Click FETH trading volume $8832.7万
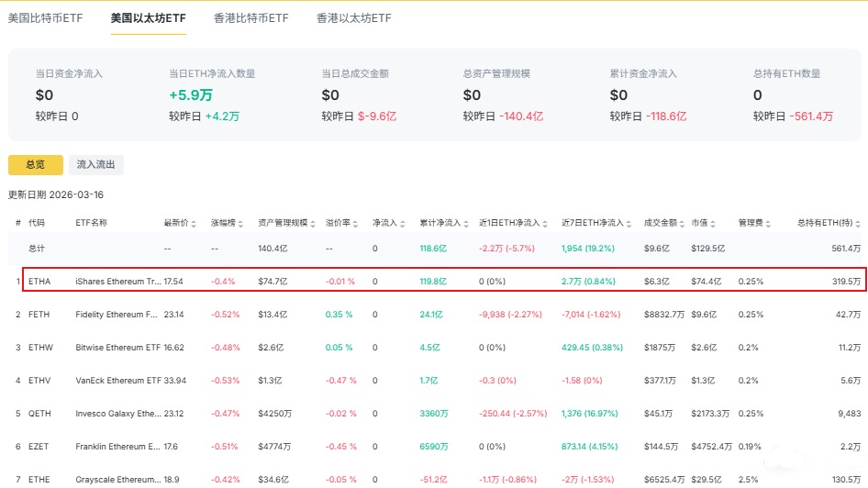The width and height of the screenshot is (868, 488). coord(664,315)
